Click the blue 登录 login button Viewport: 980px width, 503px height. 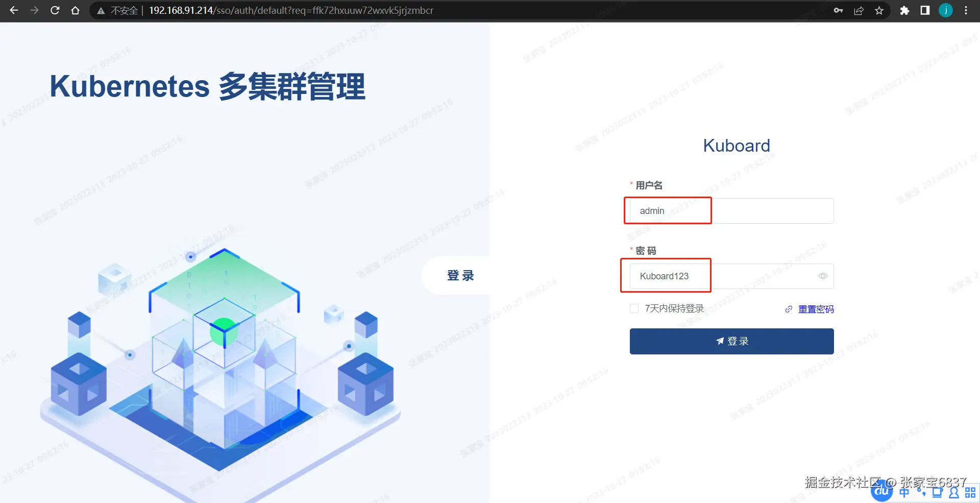[731, 341]
